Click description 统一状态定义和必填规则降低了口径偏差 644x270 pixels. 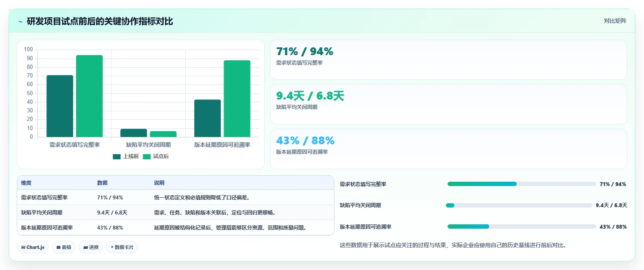point(202,198)
